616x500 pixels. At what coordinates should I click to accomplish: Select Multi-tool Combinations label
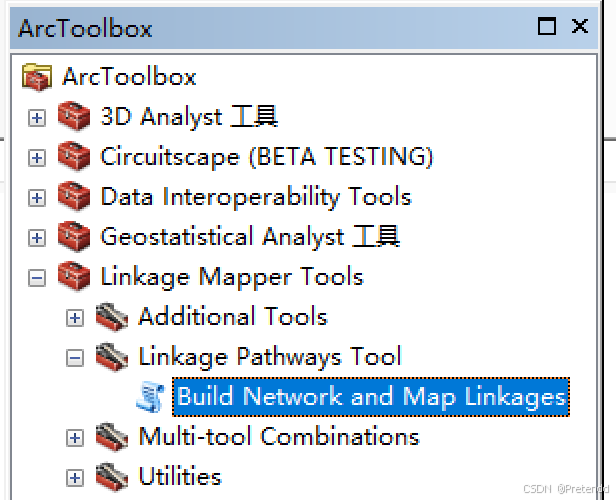(x=279, y=436)
